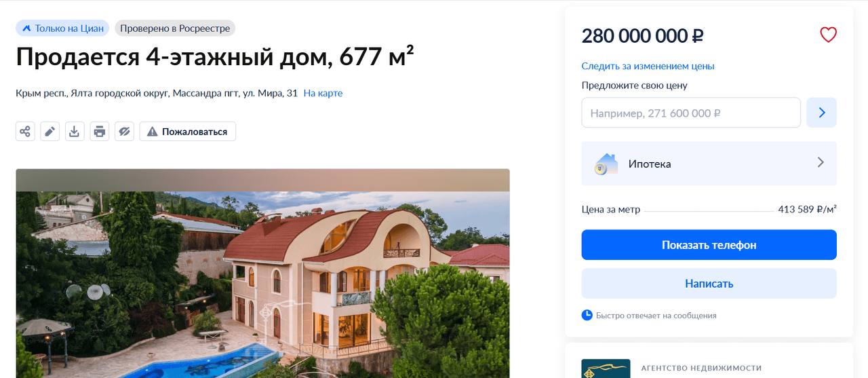Open the Ипотека mortgage row

point(709,164)
